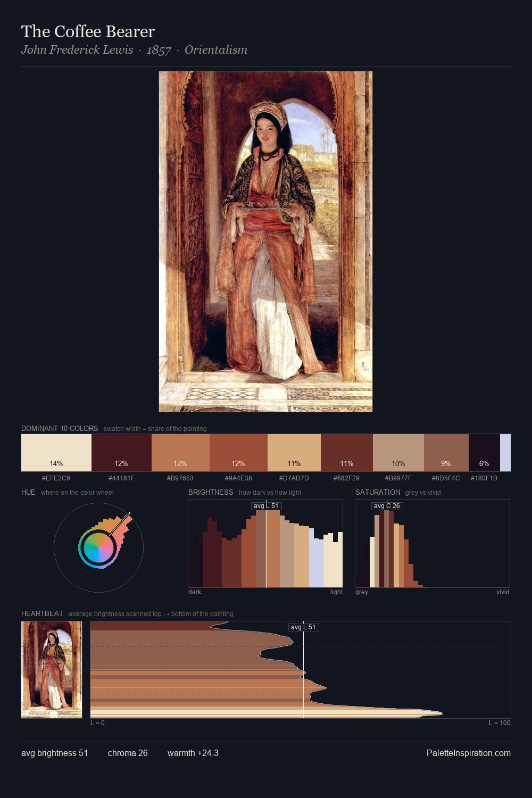Click the hue color wheel

pos(98,547)
